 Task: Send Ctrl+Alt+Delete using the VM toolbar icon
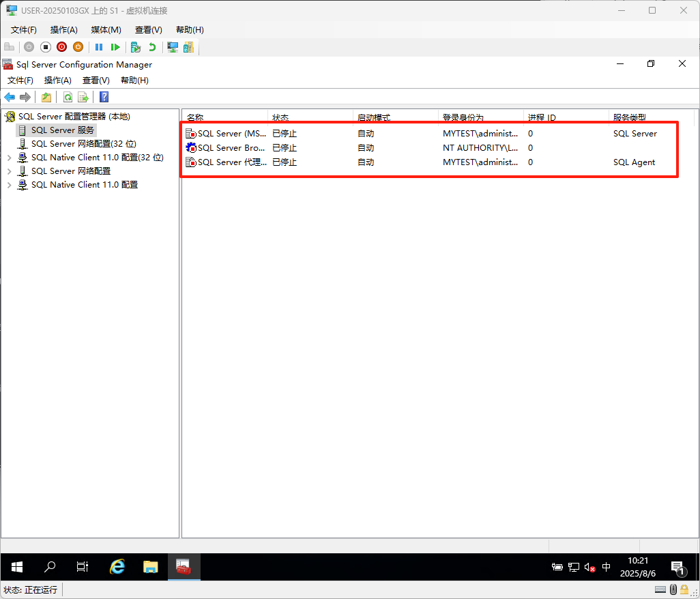coord(10,47)
